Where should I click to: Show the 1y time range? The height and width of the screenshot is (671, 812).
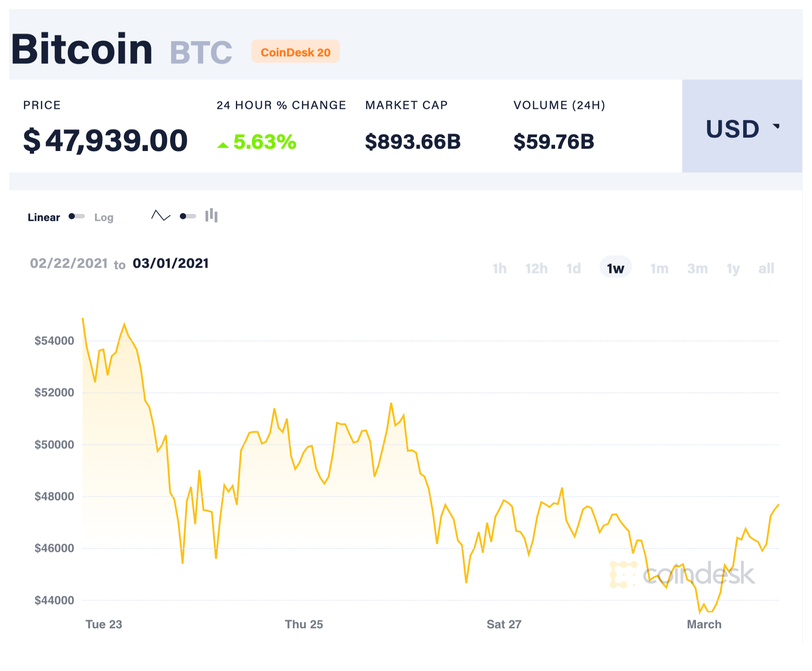point(733,268)
